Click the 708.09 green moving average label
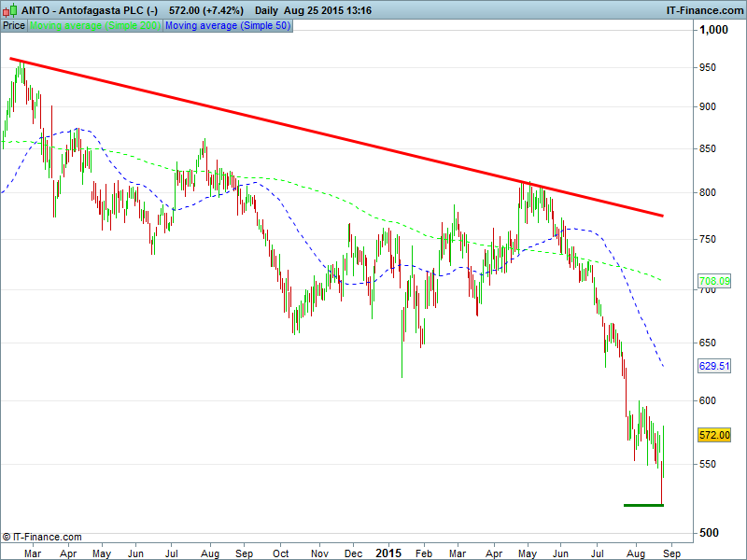The height and width of the screenshot is (560, 747). (x=714, y=281)
